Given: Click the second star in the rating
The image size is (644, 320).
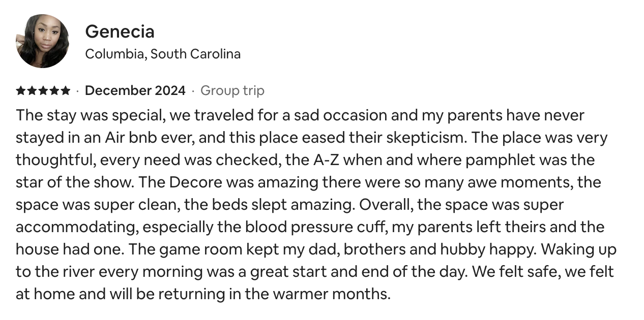Looking at the screenshot, I should coord(32,91).
